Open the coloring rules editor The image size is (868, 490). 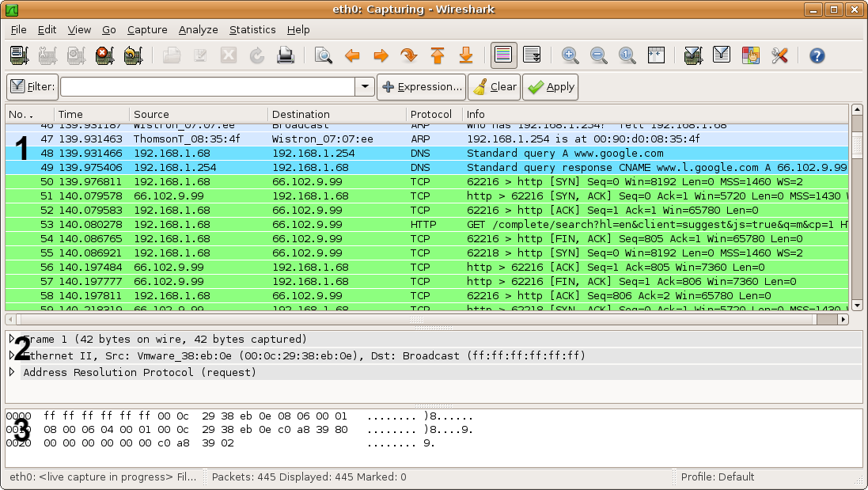point(751,55)
